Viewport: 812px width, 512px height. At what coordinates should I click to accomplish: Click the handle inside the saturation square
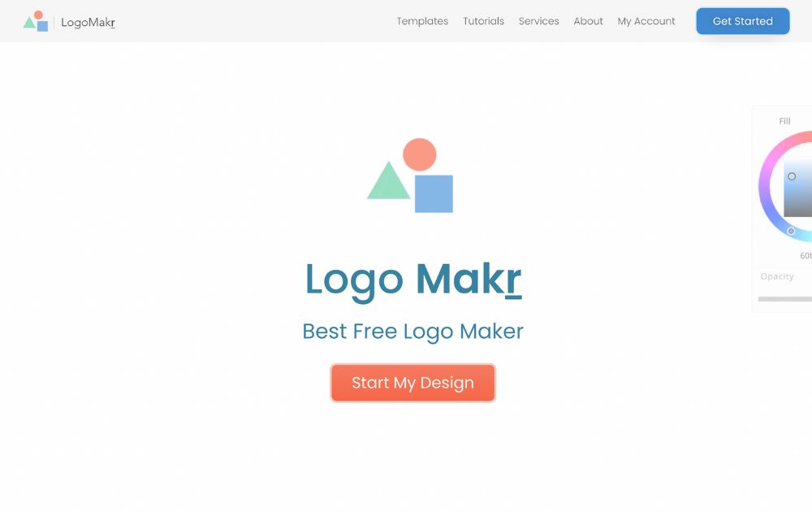point(792,176)
